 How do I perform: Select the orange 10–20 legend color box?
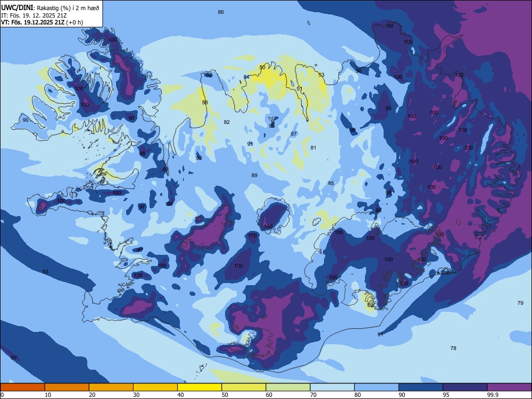[x=67, y=387]
